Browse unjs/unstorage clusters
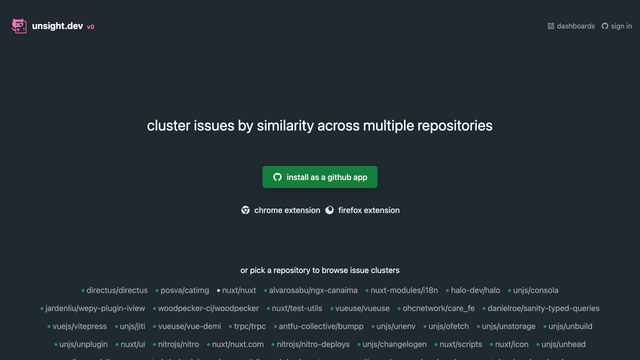640x360 pixels. click(509, 326)
